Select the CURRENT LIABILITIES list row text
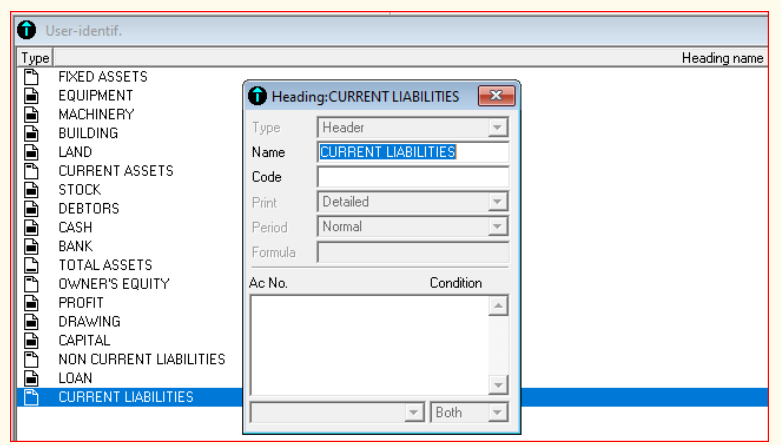 (x=126, y=397)
